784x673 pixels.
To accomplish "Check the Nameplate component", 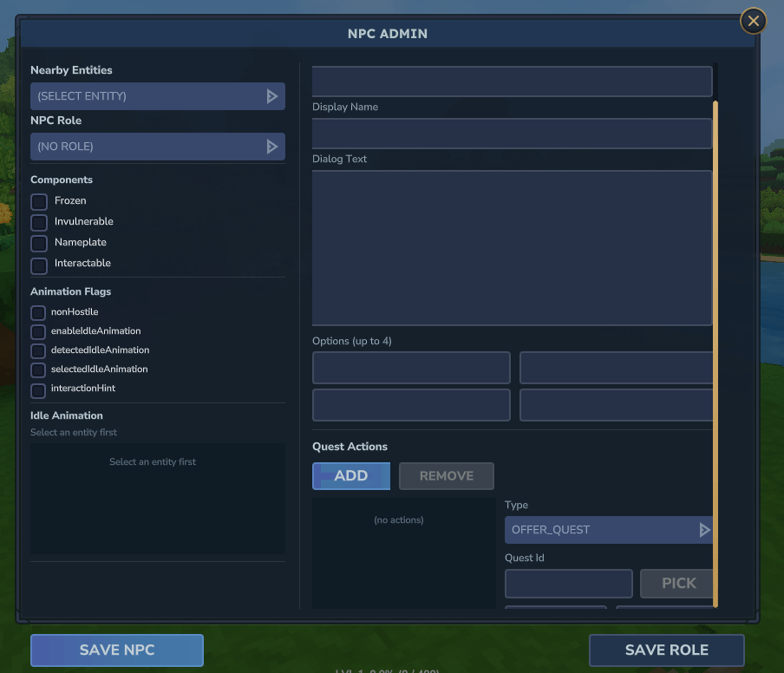I will (x=39, y=244).
